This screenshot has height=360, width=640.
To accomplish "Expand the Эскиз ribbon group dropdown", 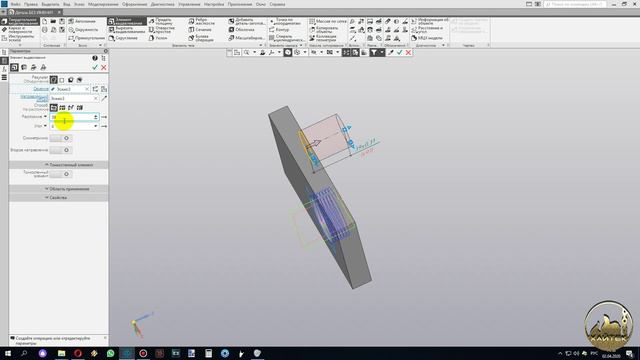I will tap(100, 45).
